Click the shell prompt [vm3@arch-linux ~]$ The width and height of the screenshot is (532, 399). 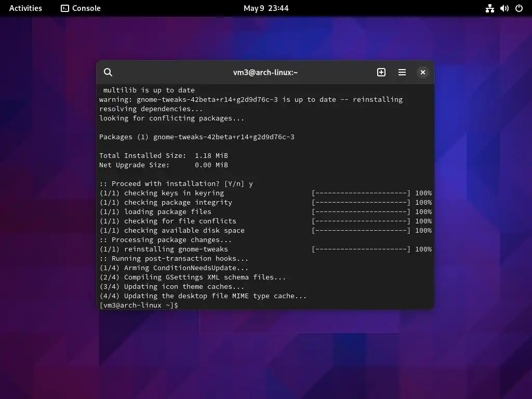138,305
